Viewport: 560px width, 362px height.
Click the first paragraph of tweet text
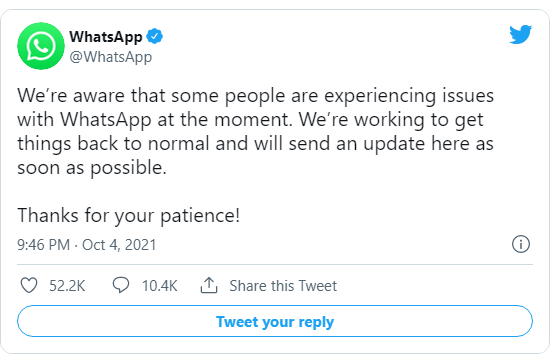click(x=255, y=131)
